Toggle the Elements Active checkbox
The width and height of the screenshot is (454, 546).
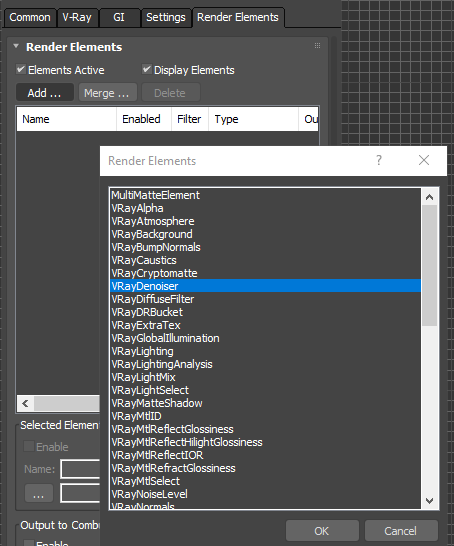[21, 69]
